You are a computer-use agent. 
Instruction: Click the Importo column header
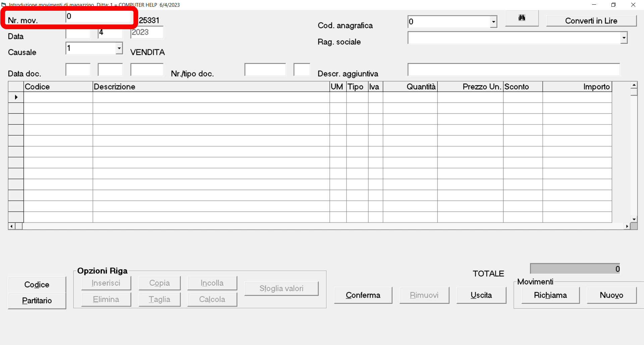577,87
